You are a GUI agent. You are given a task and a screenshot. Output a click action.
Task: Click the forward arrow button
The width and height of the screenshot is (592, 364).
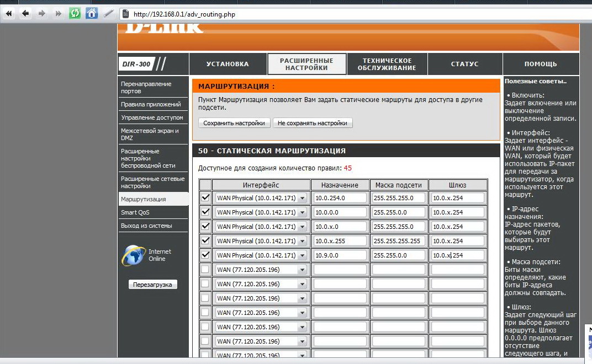coord(41,14)
